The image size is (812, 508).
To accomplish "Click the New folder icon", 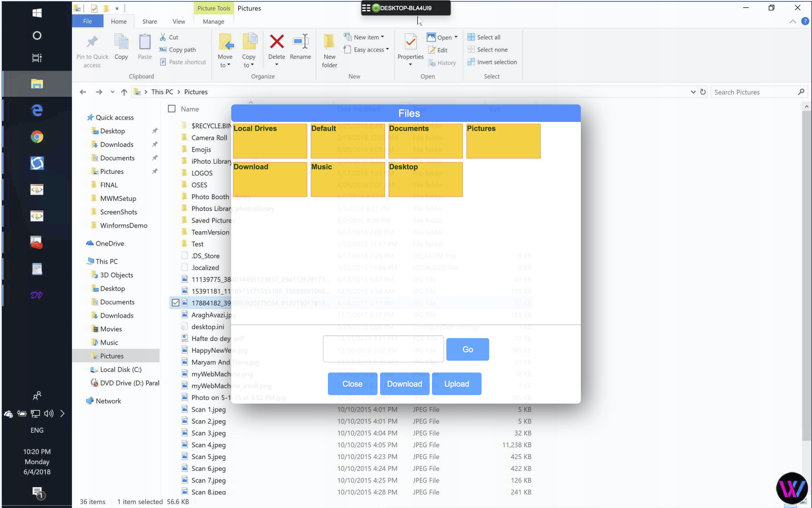I will pos(329,42).
